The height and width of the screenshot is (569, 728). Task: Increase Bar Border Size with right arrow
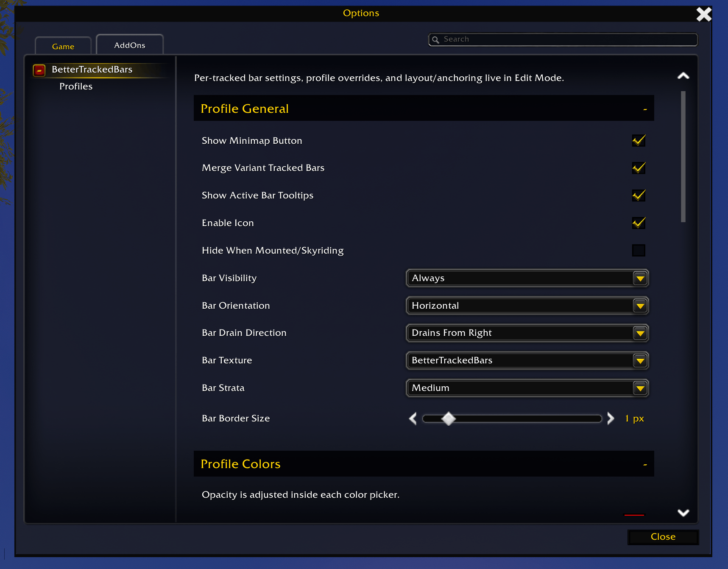[611, 418]
